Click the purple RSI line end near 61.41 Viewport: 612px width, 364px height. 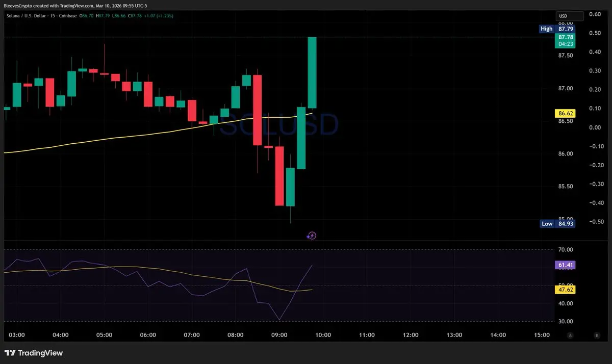[312, 266]
